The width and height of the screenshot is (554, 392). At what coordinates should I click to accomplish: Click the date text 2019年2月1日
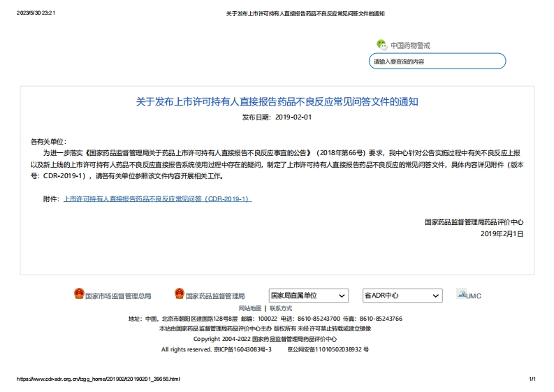502,233
